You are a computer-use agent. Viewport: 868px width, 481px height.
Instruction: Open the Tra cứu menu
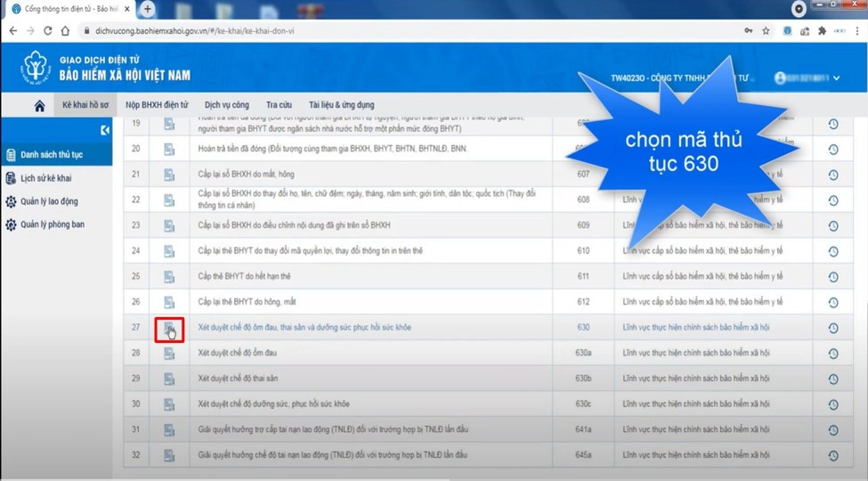[x=279, y=105]
